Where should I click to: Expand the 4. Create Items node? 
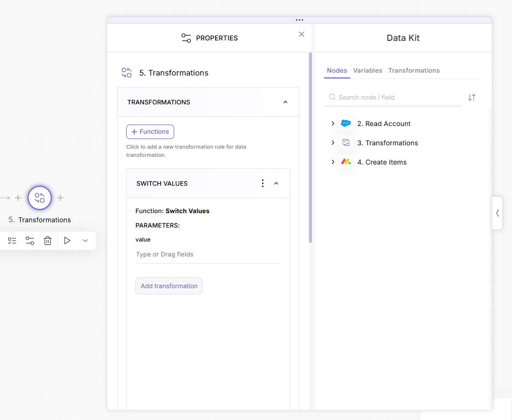pos(333,162)
